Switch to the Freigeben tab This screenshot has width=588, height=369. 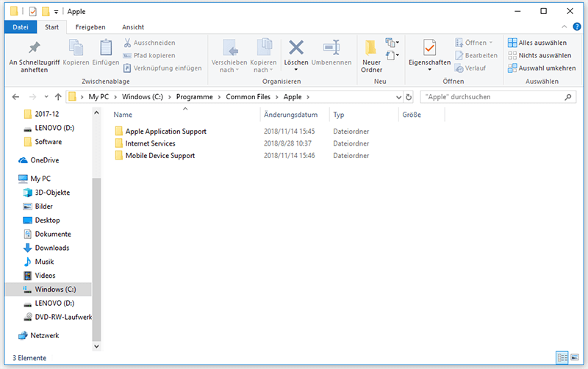[90, 27]
